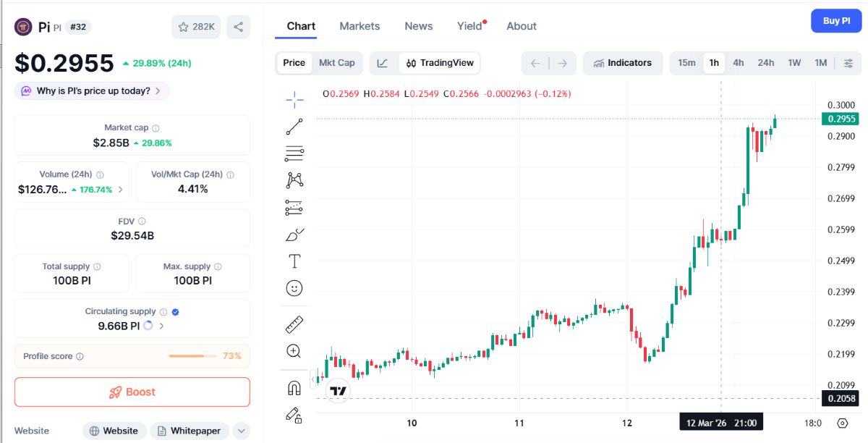Viewport: 868px width, 443px height.
Task: Click the Profile score progress bar
Action: point(192,356)
